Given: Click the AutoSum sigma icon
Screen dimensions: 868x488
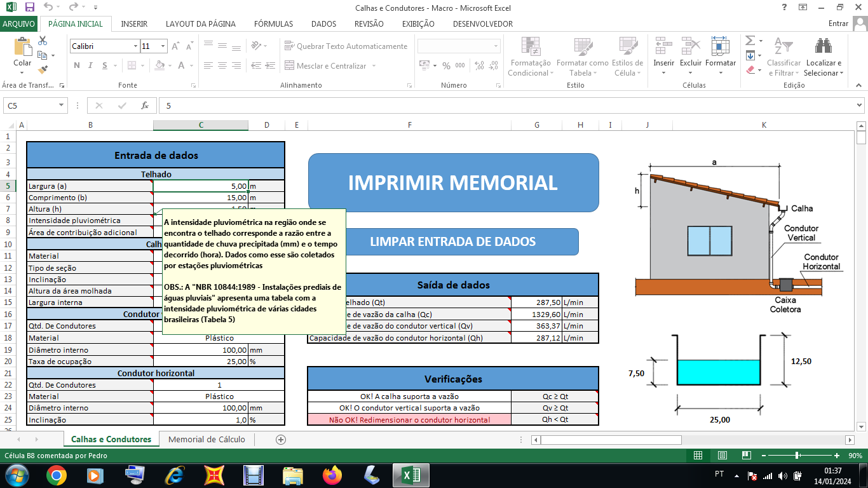Looking at the screenshot, I should point(750,41).
